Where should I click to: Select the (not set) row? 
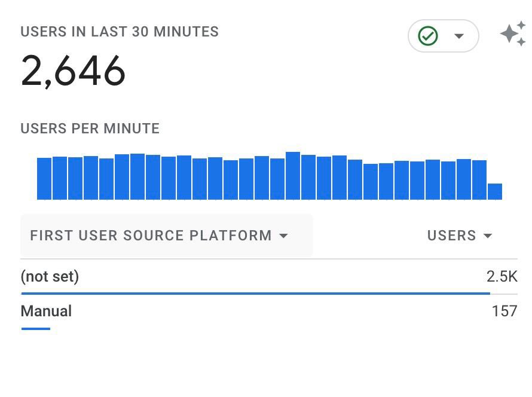269,277
